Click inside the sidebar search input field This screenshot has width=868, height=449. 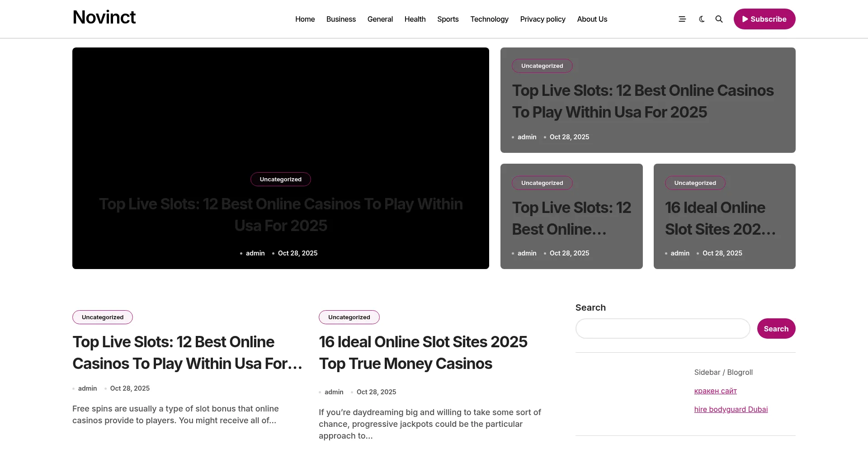tap(662, 329)
